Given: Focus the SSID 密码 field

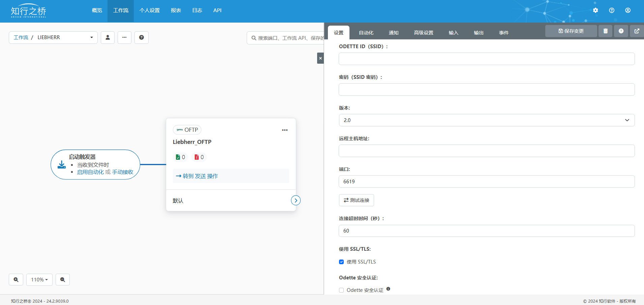Looking at the screenshot, I should tap(487, 90).
